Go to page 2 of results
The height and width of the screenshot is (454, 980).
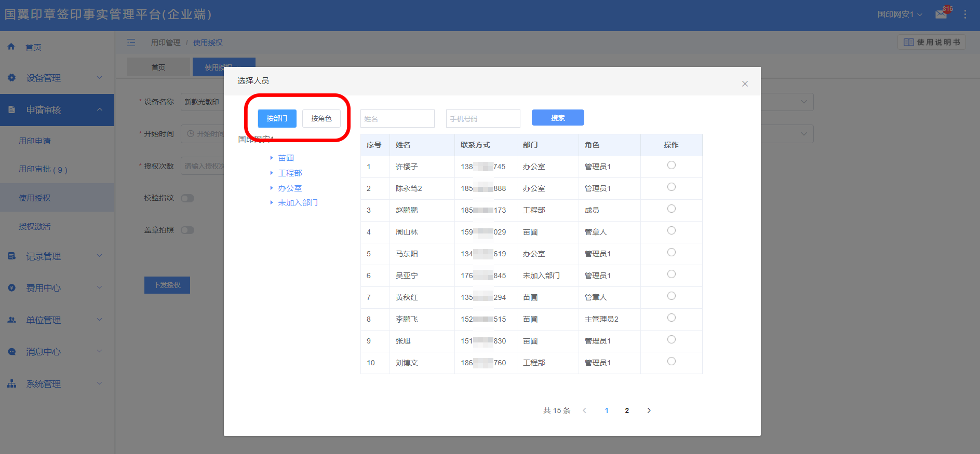[627, 410]
